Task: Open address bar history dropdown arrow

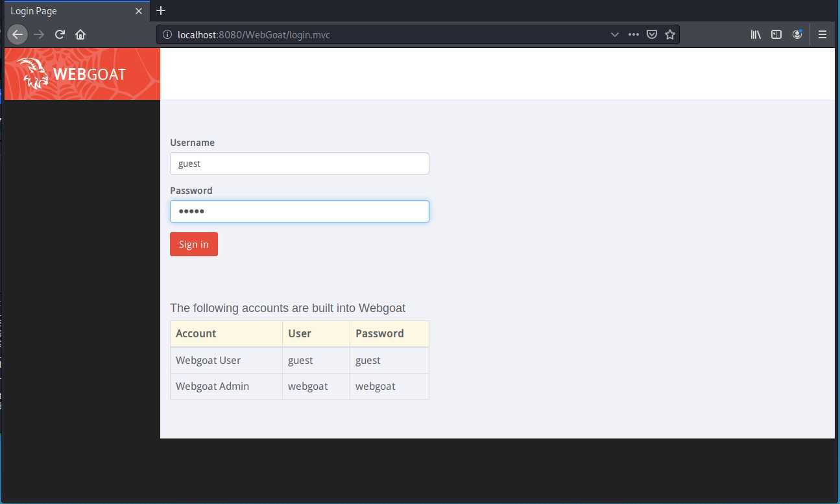Action: [x=614, y=34]
